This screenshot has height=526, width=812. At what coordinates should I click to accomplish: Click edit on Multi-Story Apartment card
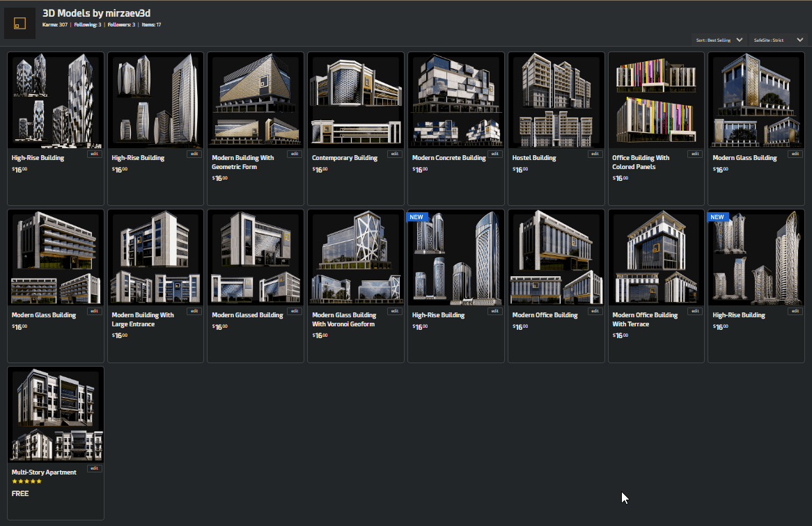pyautogui.click(x=94, y=468)
